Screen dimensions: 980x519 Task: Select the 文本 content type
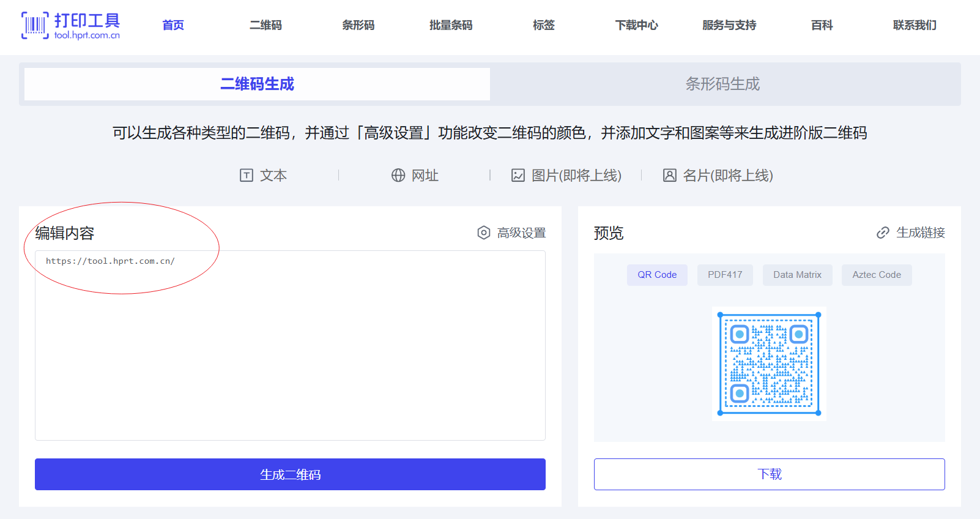(x=263, y=176)
